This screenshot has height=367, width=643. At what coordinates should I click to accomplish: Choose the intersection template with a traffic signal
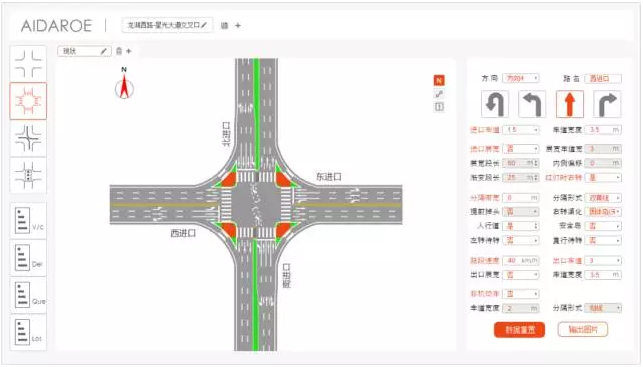click(x=28, y=175)
